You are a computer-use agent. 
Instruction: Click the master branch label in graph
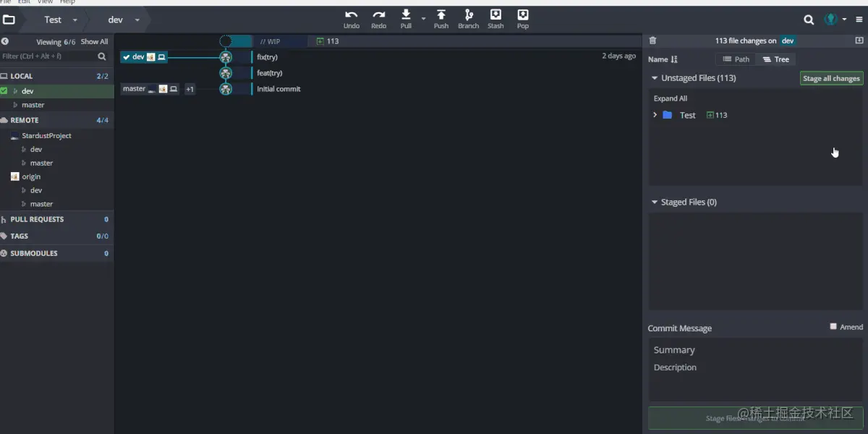click(x=150, y=89)
